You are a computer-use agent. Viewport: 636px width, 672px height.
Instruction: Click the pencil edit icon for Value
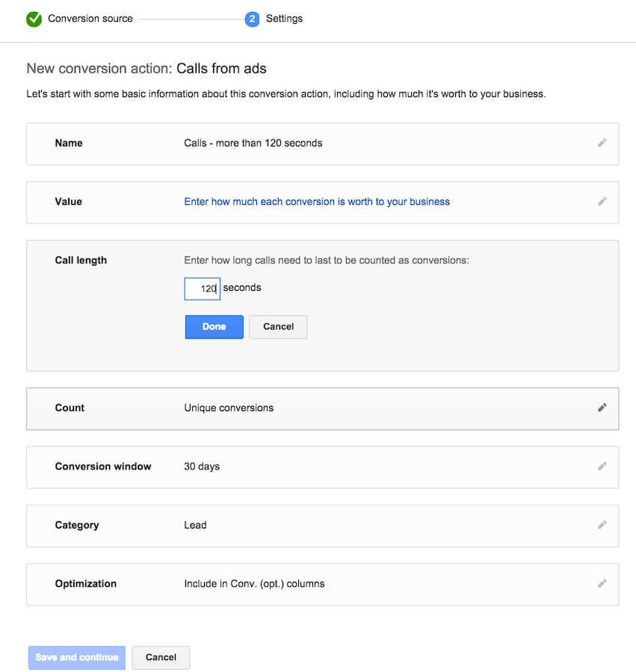(x=602, y=202)
